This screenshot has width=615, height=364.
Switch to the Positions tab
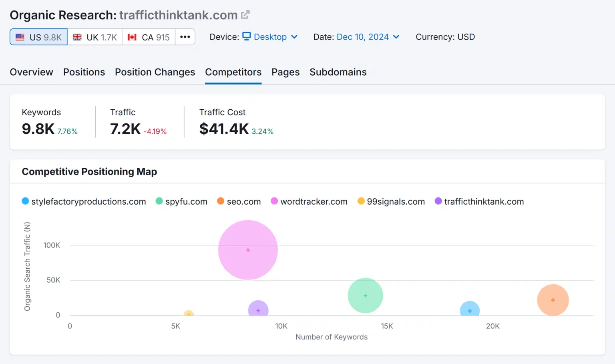point(84,72)
